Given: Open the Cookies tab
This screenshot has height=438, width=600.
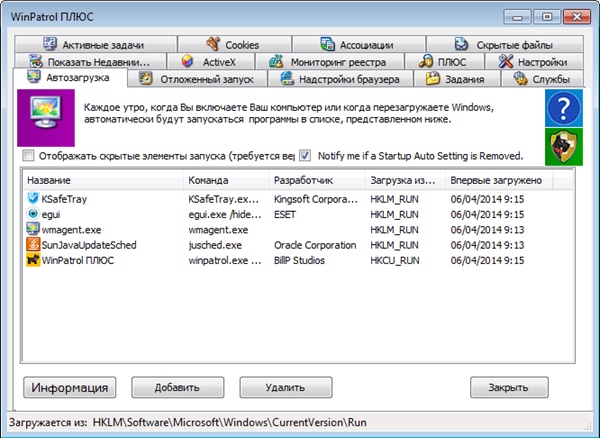Looking at the screenshot, I should click(x=232, y=45).
